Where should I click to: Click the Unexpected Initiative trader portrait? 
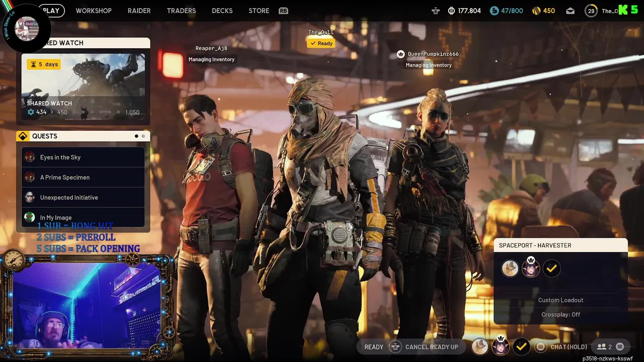30,197
